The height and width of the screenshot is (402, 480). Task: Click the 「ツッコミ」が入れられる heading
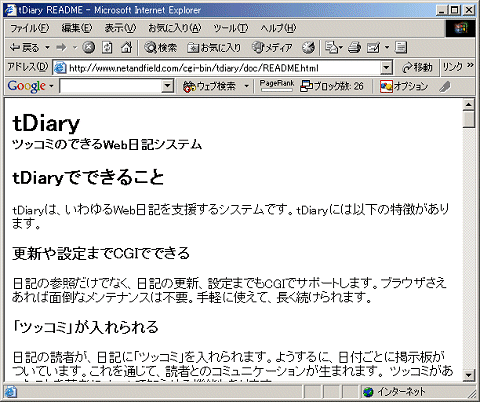pos(85,327)
